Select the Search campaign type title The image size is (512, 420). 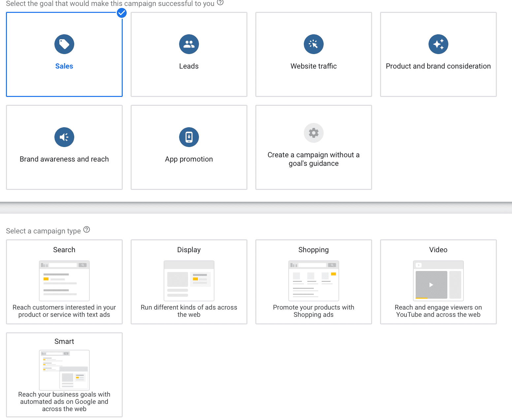click(64, 250)
